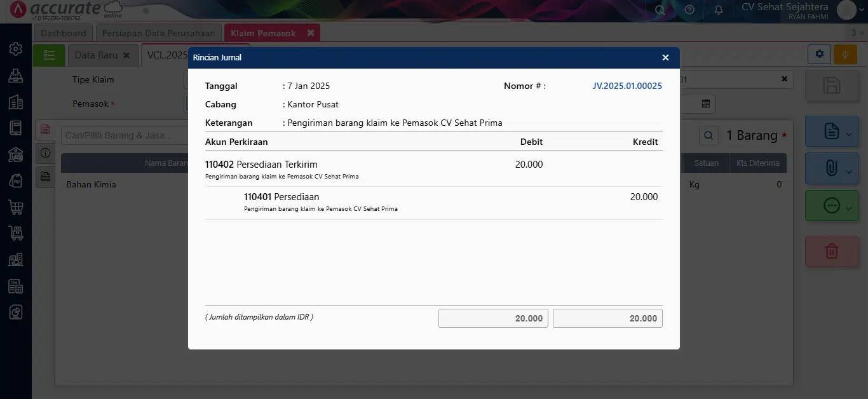Image resolution: width=868 pixels, height=399 pixels.
Task: Click the Kredit column header
Action: pyautogui.click(x=645, y=142)
